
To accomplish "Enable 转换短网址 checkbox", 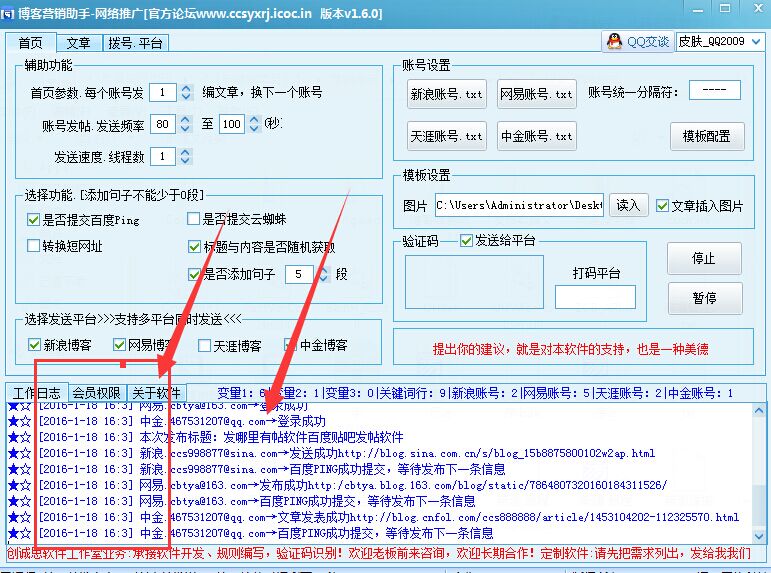I will (33, 245).
